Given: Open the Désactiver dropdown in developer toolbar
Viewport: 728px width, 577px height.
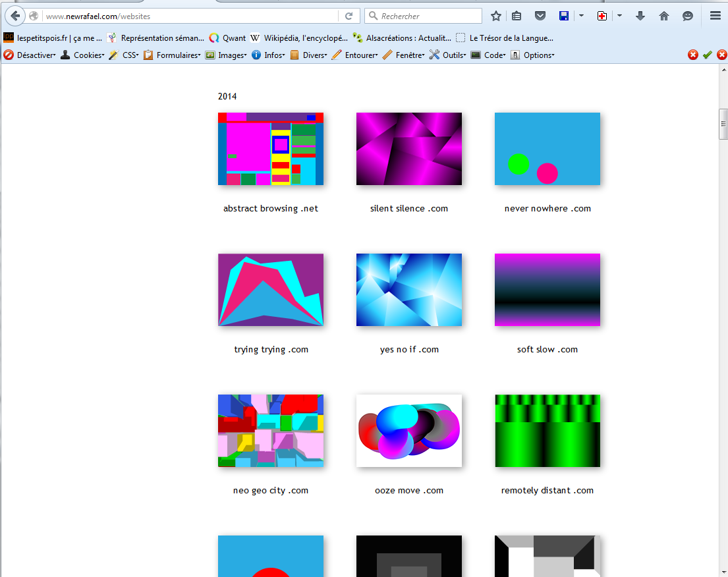Looking at the screenshot, I should pyautogui.click(x=30, y=55).
